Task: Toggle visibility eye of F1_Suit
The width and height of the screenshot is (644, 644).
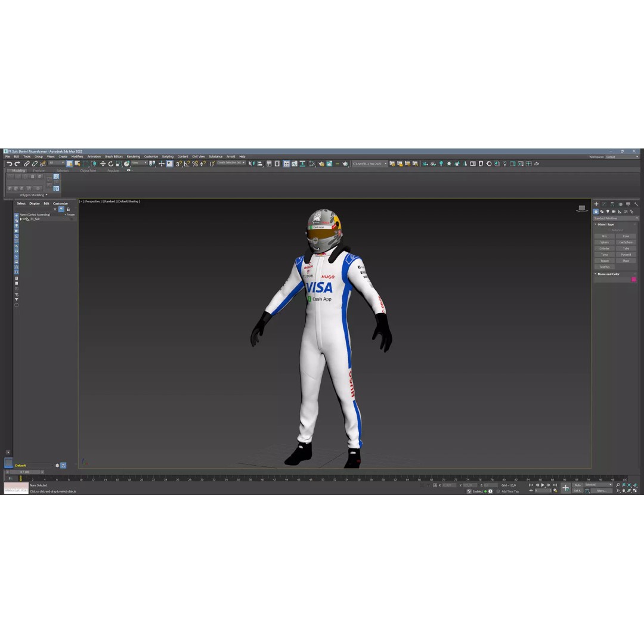Action: point(24,219)
